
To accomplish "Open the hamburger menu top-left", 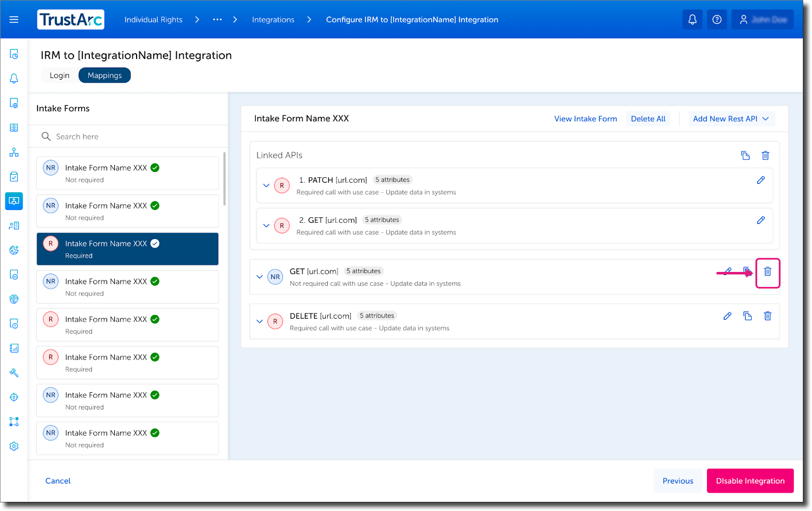I will tap(14, 19).
